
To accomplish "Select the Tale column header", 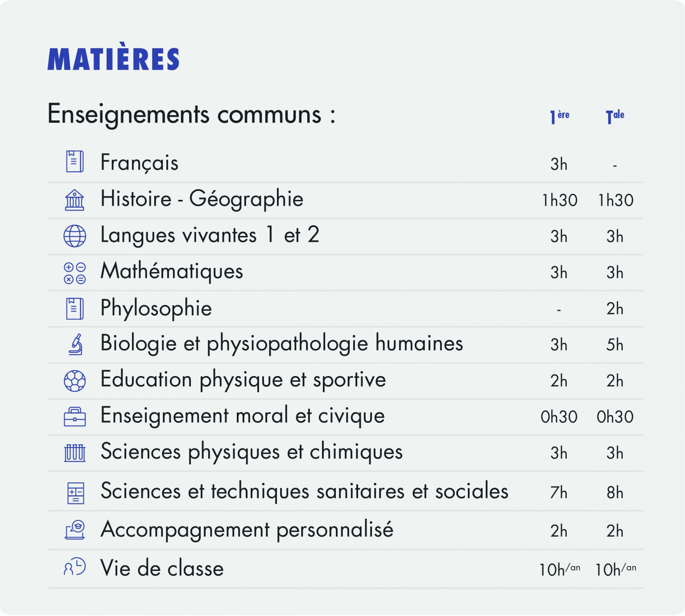I will 615,116.
